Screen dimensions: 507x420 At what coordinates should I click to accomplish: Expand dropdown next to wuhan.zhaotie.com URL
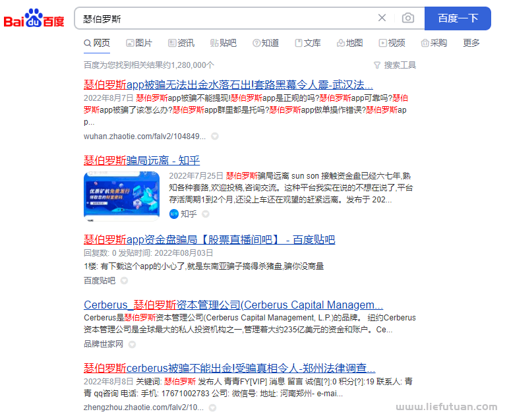215,136
